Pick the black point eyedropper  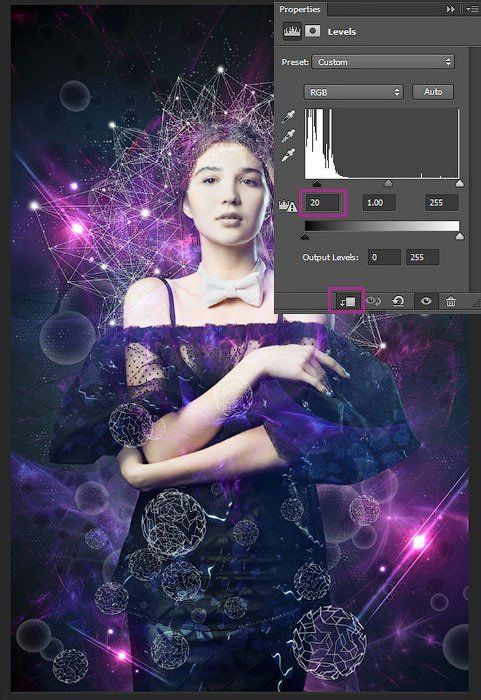(x=289, y=117)
